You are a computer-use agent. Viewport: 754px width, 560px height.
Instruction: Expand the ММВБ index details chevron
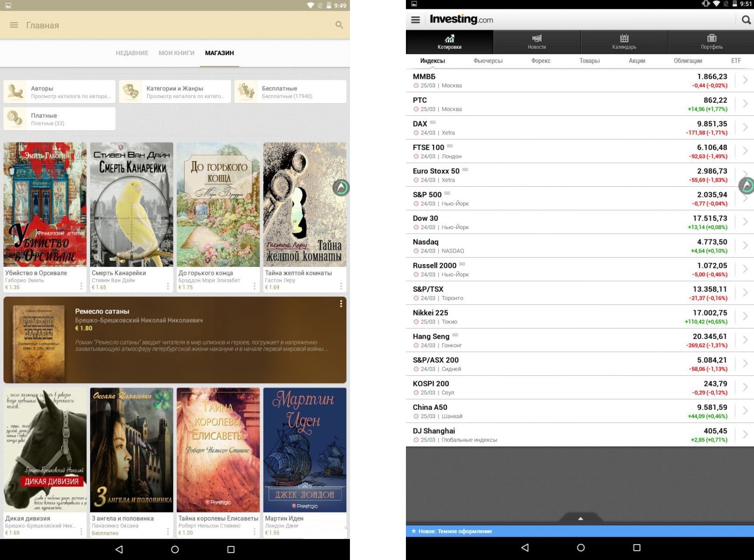[x=745, y=80]
